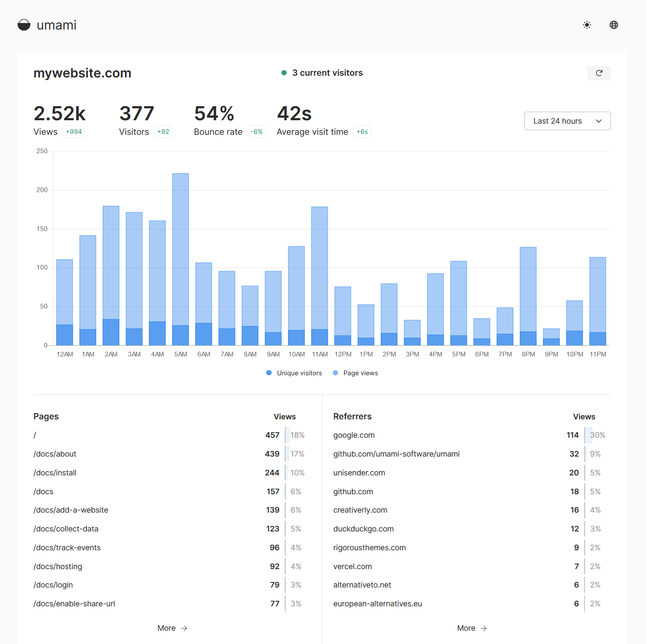Select the /docs/install page row
This screenshot has width=646, height=644.
(55, 473)
